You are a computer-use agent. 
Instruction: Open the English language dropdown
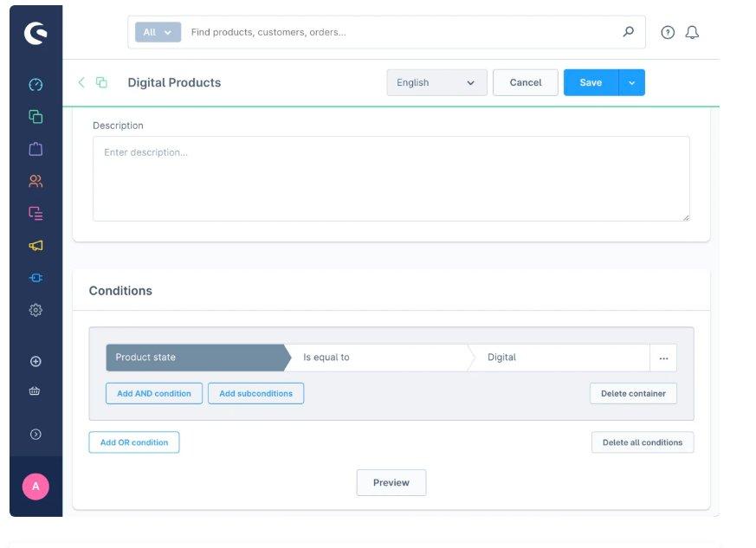coord(436,82)
